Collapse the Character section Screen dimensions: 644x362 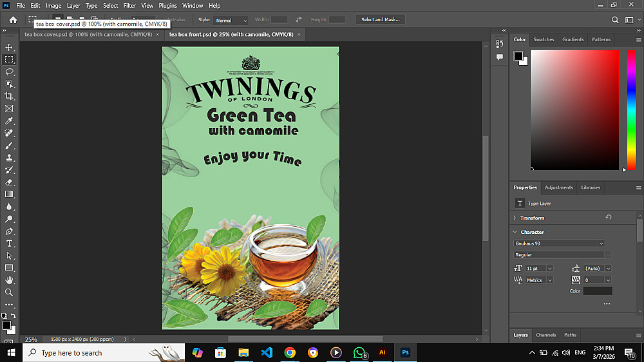[515, 232]
